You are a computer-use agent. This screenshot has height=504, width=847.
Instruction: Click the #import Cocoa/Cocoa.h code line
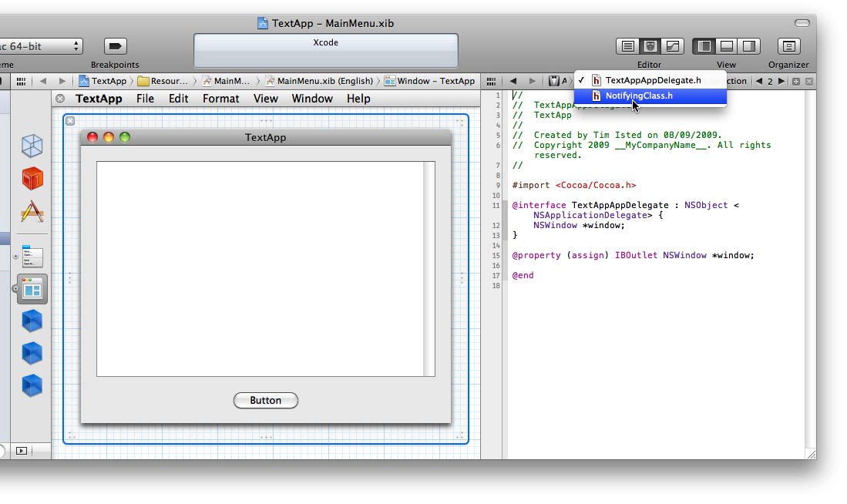click(x=574, y=185)
